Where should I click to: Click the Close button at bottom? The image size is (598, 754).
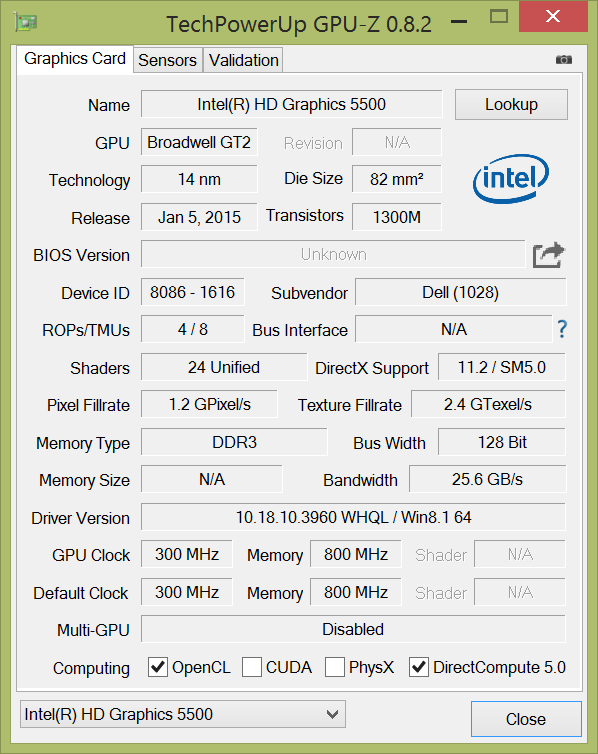click(x=526, y=719)
